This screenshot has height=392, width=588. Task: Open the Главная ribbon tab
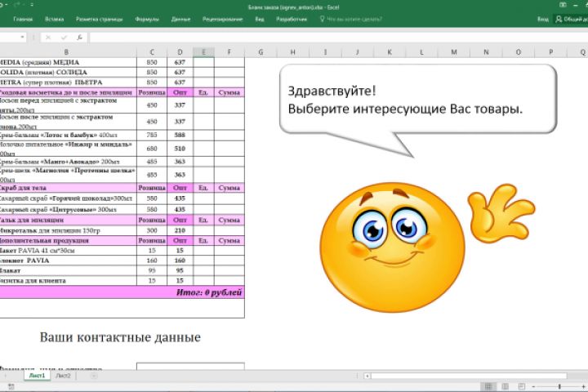click(23, 19)
